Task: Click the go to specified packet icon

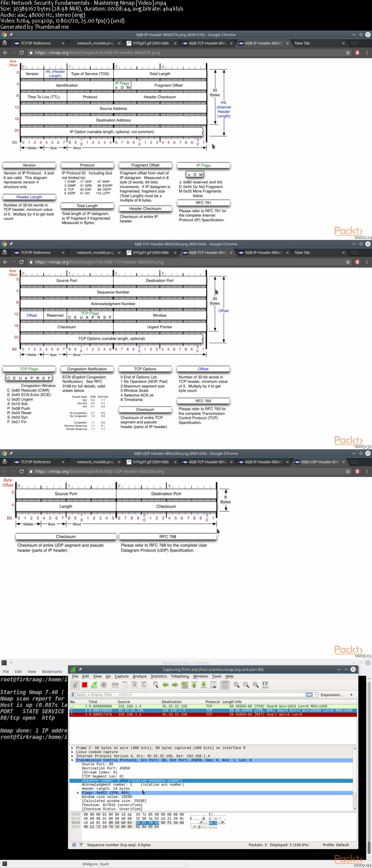Action: 185,685
